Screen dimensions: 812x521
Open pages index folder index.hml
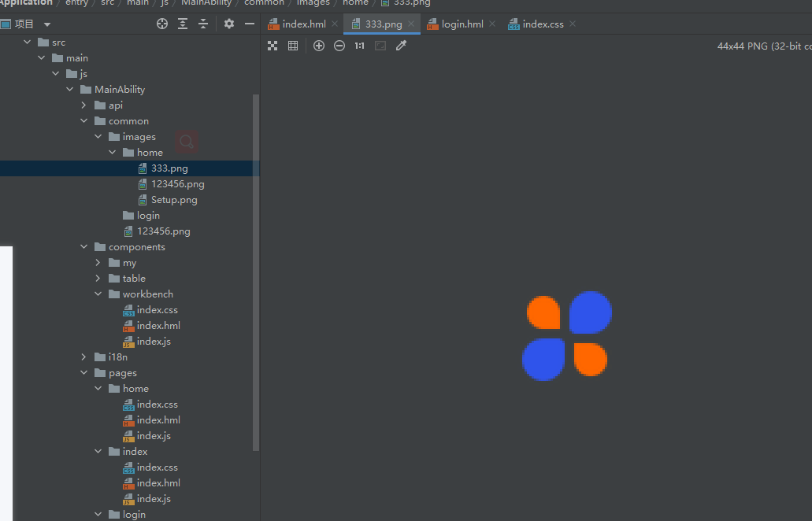tap(151, 482)
